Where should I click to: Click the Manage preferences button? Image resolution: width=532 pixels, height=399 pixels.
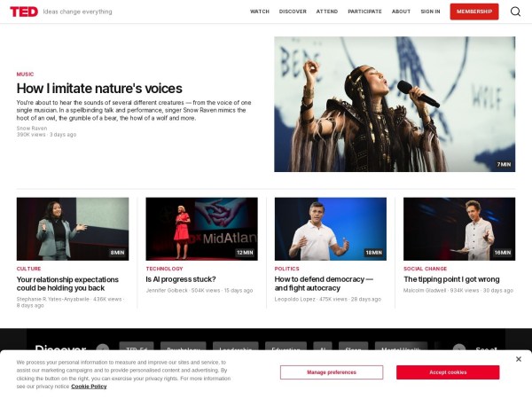pyautogui.click(x=332, y=372)
